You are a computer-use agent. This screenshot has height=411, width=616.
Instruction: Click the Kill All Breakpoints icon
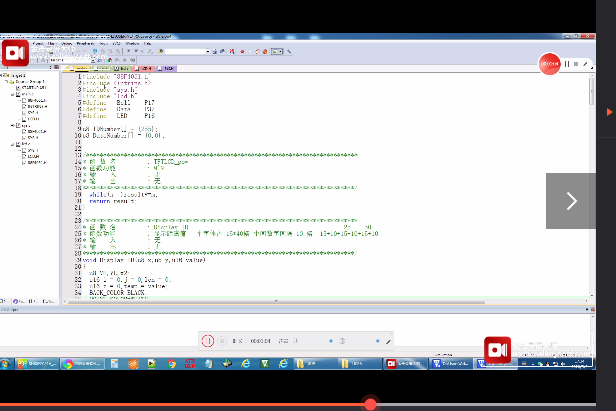(265, 51)
